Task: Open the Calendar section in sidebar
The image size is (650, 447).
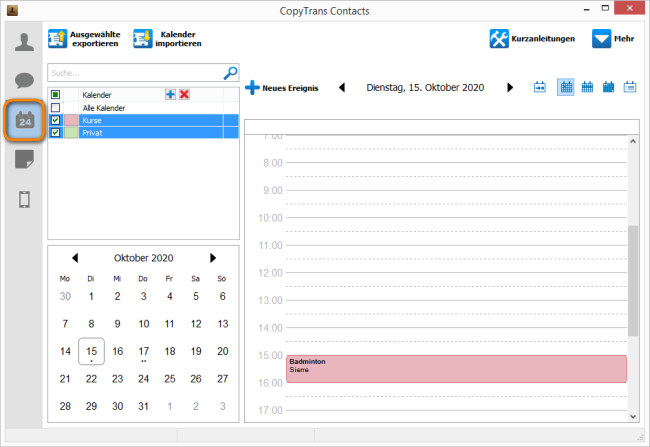Action: click(24, 120)
